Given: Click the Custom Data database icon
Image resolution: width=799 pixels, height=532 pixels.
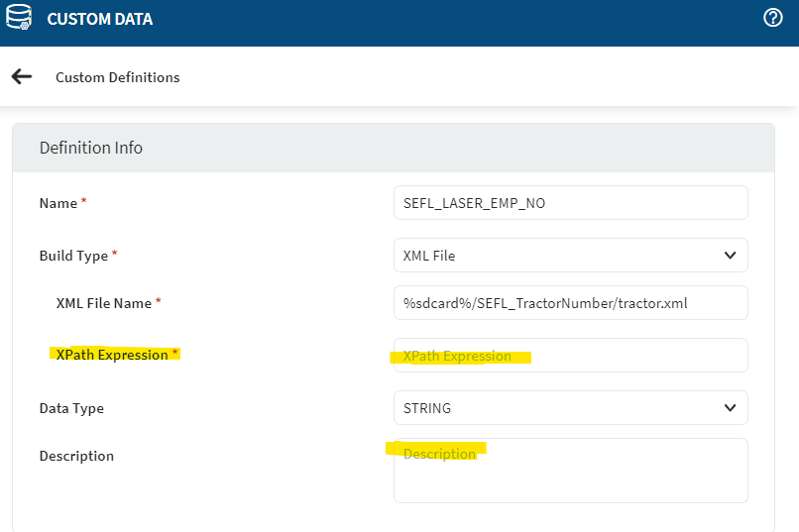Looking at the screenshot, I should 20,19.
